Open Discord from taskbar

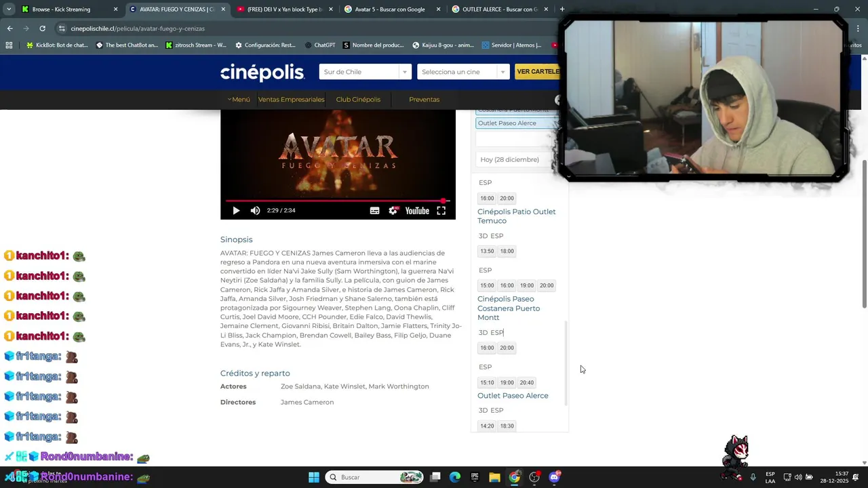[x=554, y=477]
